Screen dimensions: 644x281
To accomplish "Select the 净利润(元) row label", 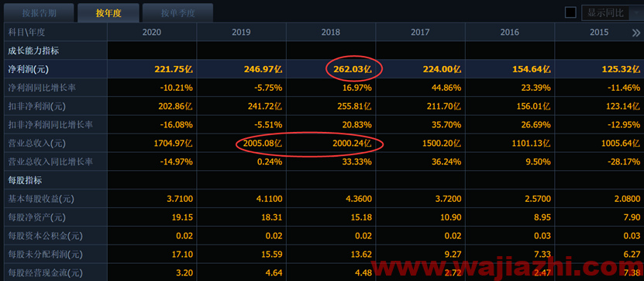I will pyautogui.click(x=29, y=70).
